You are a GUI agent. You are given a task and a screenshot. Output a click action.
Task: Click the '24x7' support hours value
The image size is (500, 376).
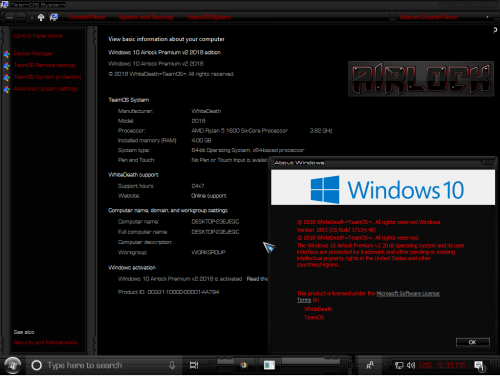(x=198, y=186)
